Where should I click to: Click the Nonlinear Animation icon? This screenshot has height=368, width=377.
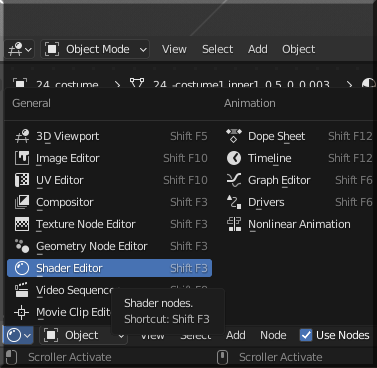(234, 224)
